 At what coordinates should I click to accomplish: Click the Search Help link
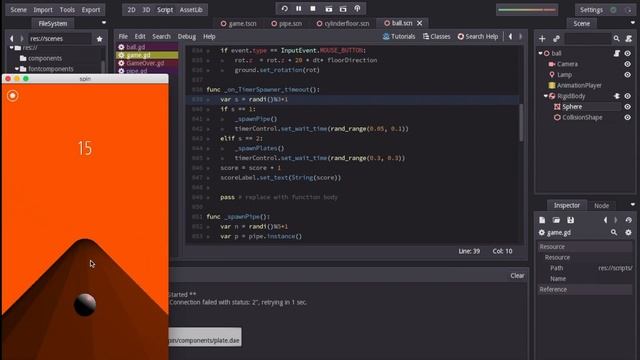coord(478,37)
